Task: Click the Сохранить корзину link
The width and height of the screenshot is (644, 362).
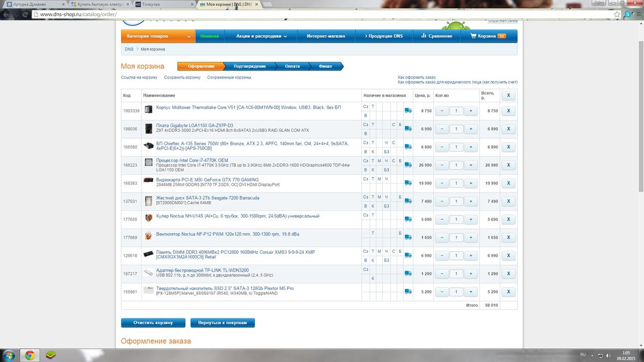Action: click(182, 78)
